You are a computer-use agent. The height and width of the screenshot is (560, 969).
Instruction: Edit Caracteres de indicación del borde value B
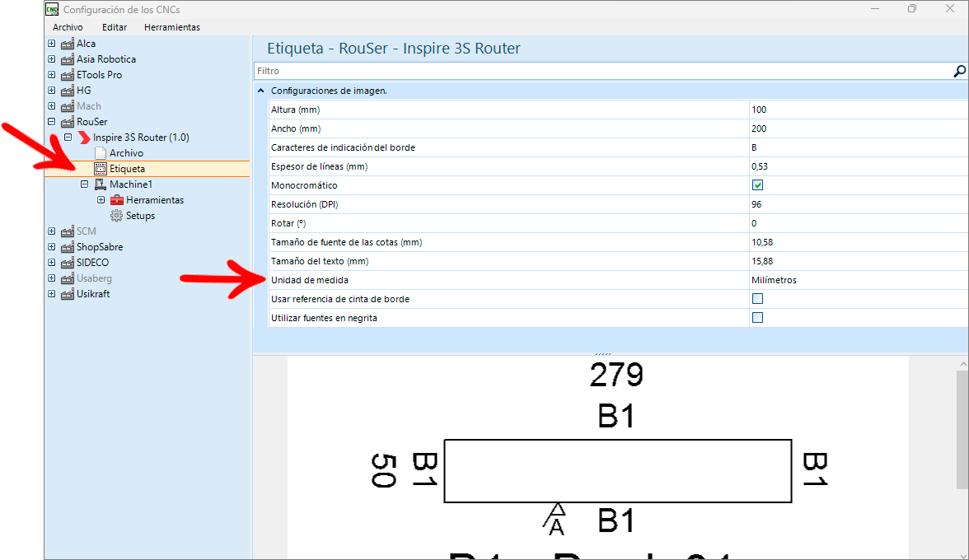pos(858,147)
